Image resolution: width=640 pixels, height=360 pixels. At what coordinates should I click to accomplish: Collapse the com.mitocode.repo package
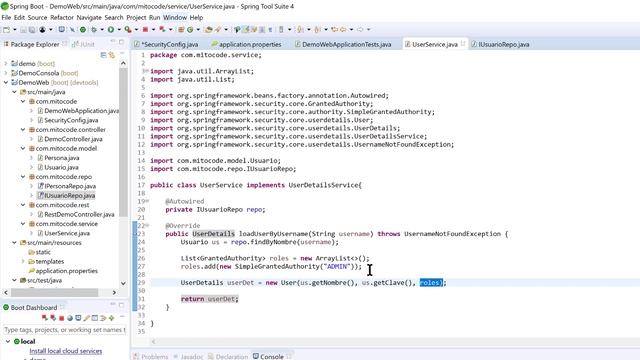point(23,177)
